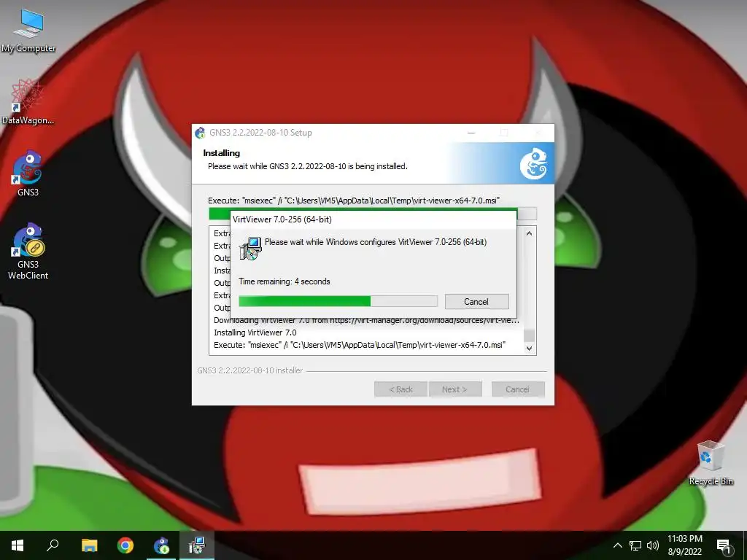Select the Recycle Bin icon
747x560 pixels.
pos(711,463)
